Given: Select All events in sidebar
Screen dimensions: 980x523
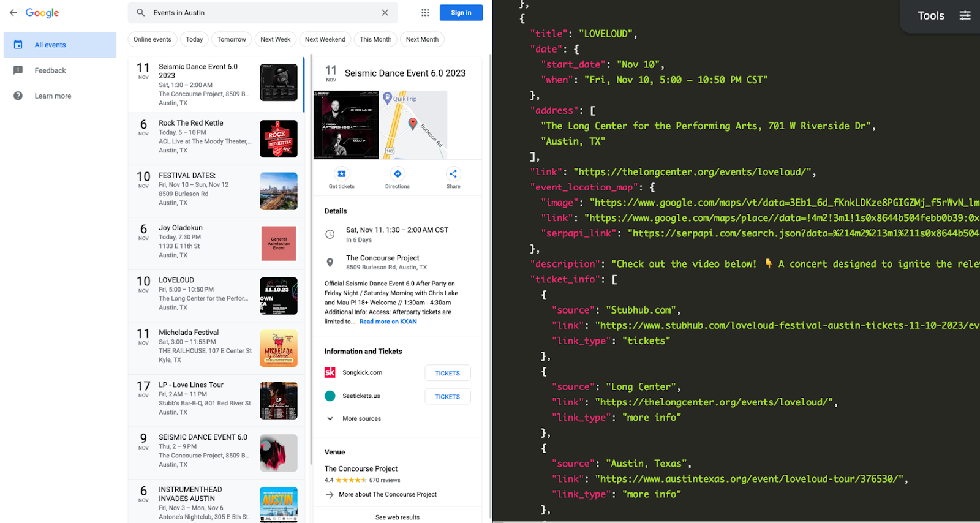Looking at the screenshot, I should coord(60,45).
